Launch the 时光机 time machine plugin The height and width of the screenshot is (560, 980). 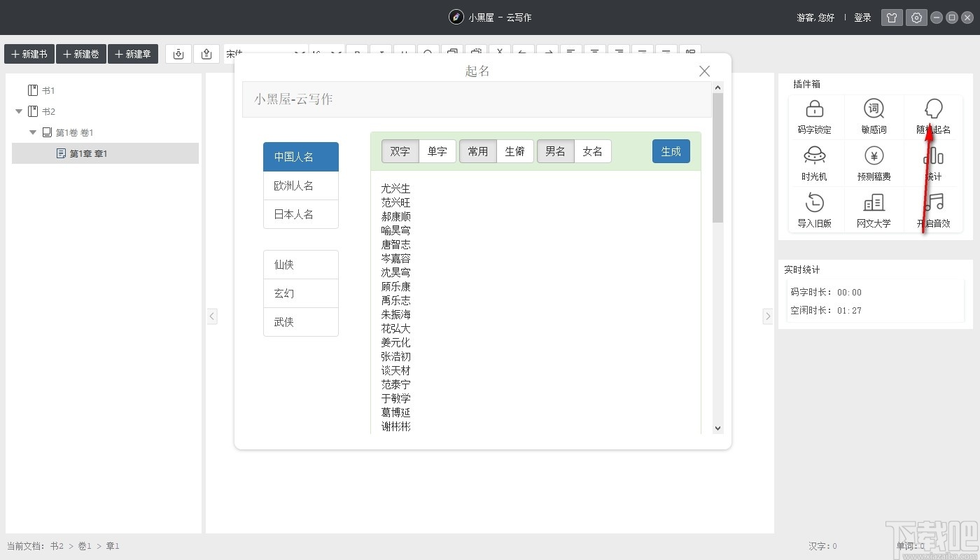tap(815, 164)
